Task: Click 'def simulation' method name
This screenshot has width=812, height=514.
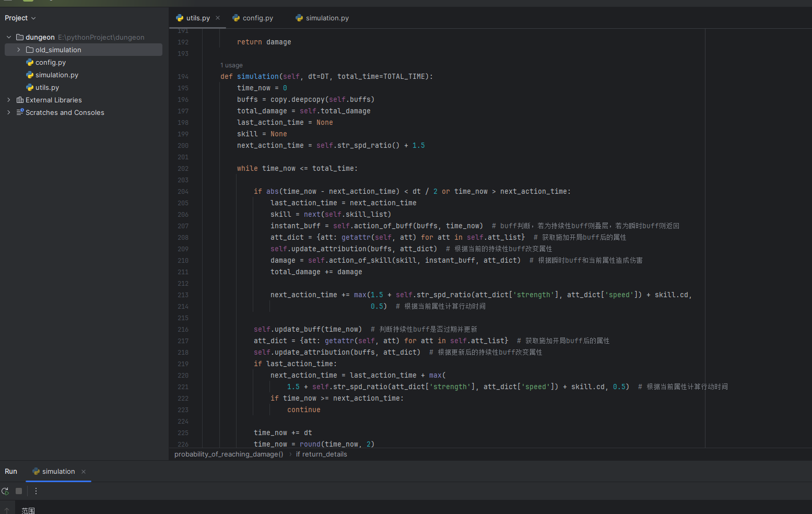Action: 258,76
